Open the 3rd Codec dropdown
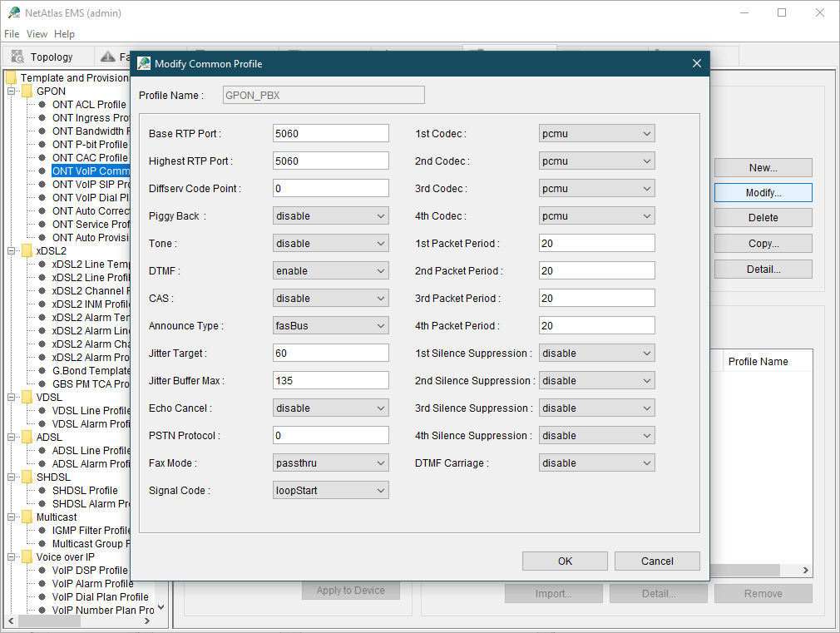The width and height of the screenshot is (840, 633). 597,189
